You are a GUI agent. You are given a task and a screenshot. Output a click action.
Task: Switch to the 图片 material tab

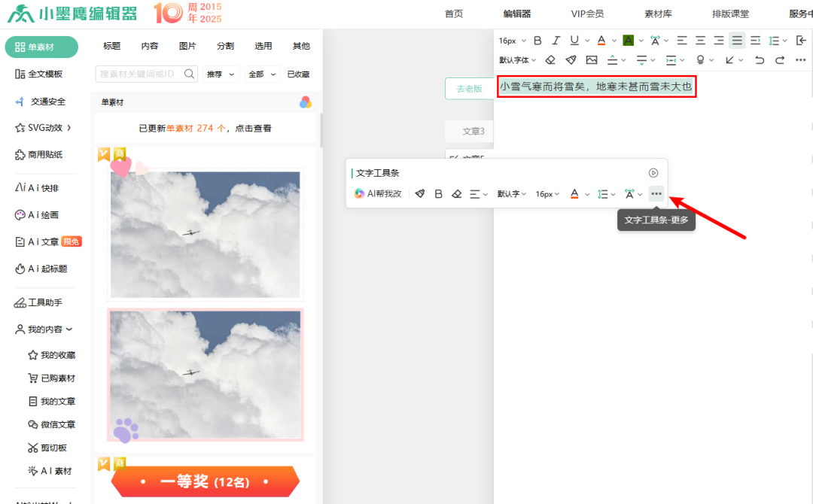tap(188, 46)
